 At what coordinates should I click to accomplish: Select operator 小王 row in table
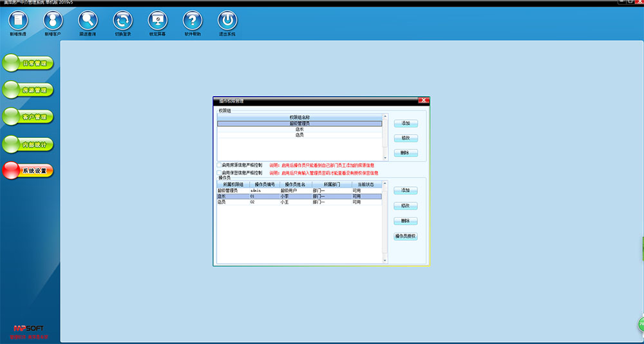point(299,202)
